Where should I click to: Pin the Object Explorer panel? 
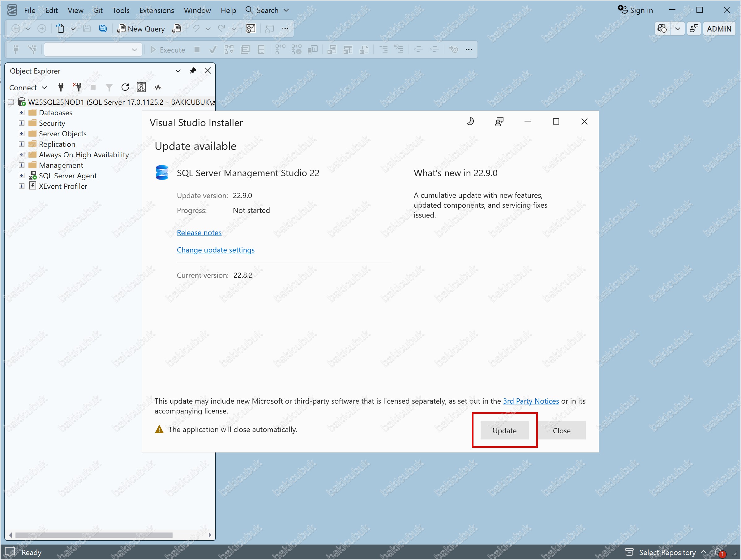click(193, 71)
